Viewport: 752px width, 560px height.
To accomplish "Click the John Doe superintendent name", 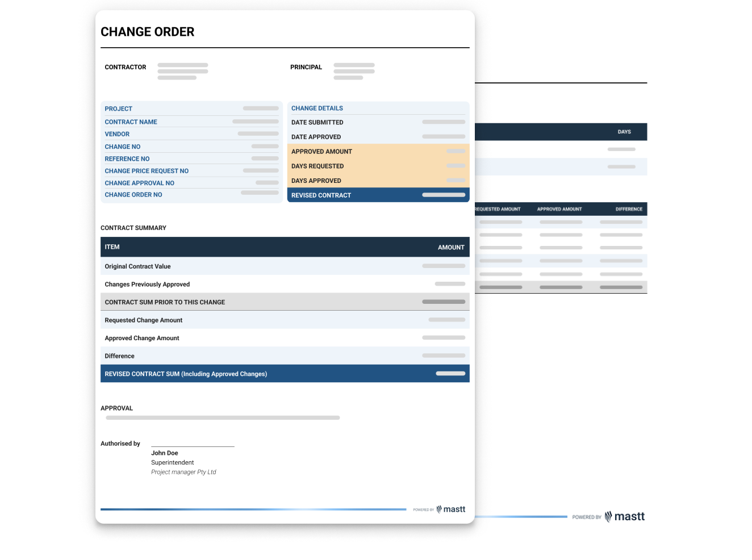I will point(165,453).
